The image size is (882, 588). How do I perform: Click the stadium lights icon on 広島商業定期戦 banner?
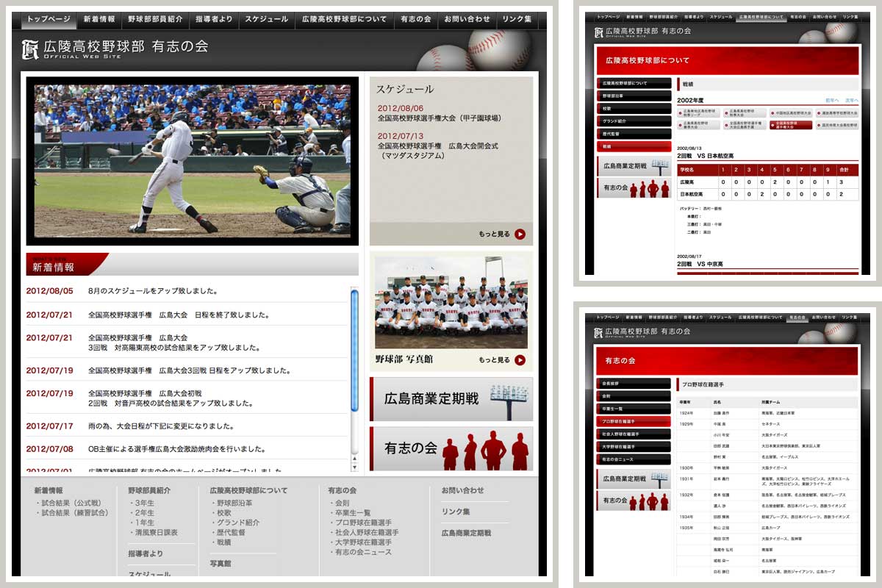tap(508, 398)
